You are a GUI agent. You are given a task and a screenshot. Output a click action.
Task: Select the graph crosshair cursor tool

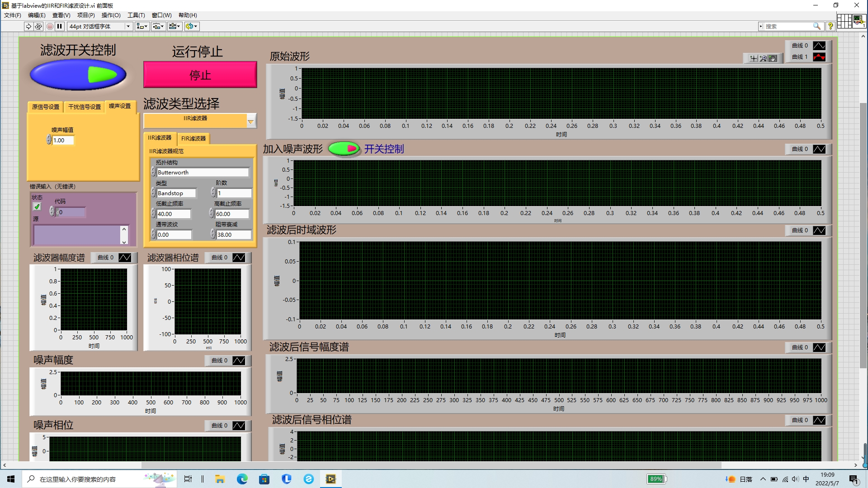point(753,58)
